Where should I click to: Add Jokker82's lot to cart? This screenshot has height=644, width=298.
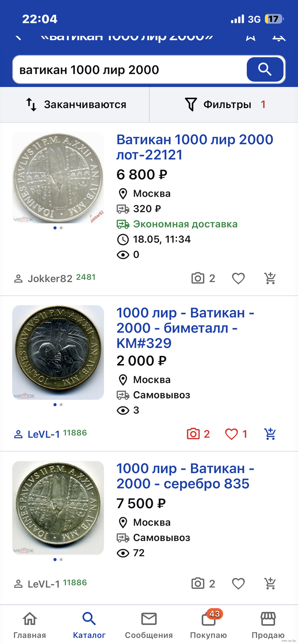click(x=270, y=279)
